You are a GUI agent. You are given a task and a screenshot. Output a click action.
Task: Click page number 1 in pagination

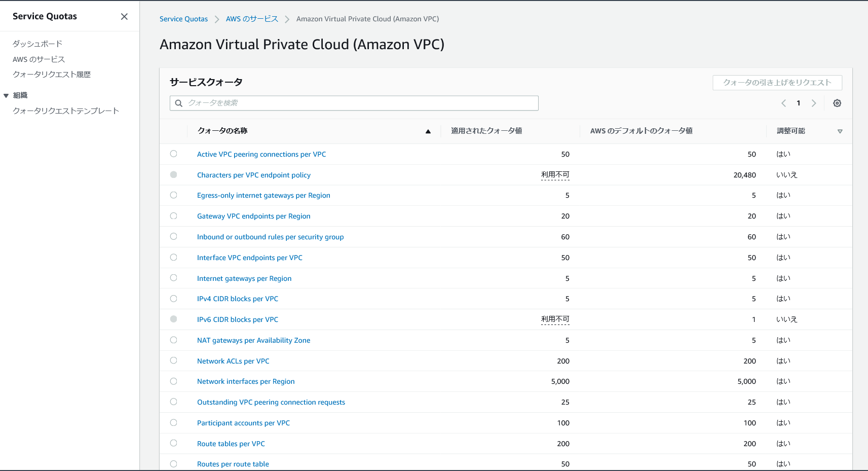pyautogui.click(x=799, y=103)
